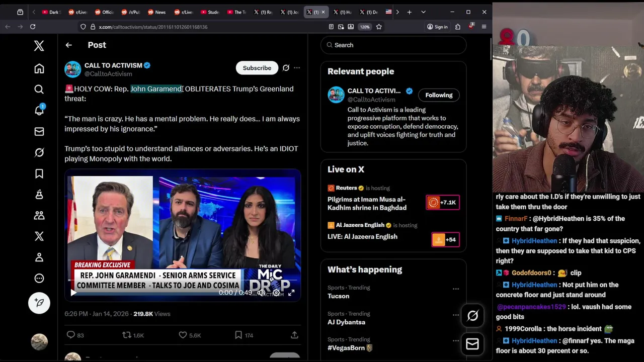Like the post with 5.6K heart
The width and height of the screenshot is (644, 362).
pos(183,335)
